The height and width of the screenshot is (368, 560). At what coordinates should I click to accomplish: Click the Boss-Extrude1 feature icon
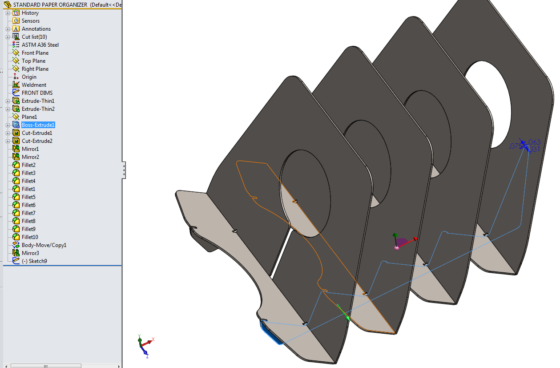tap(16, 125)
